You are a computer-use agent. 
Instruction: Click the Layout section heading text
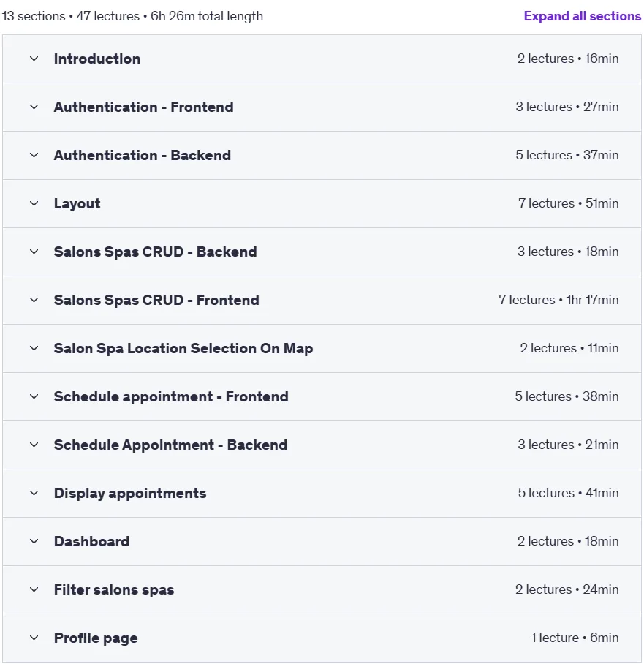click(x=77, y=204)
